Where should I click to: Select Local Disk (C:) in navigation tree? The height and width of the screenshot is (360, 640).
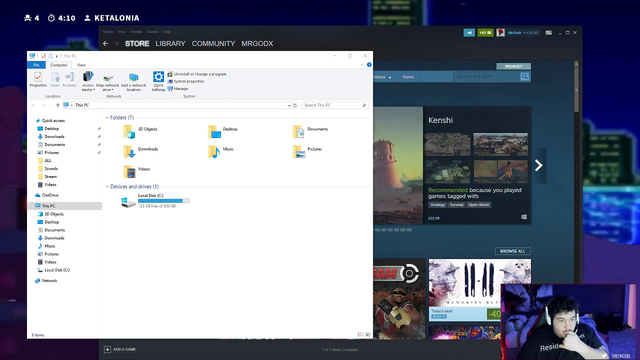[57, 270]
